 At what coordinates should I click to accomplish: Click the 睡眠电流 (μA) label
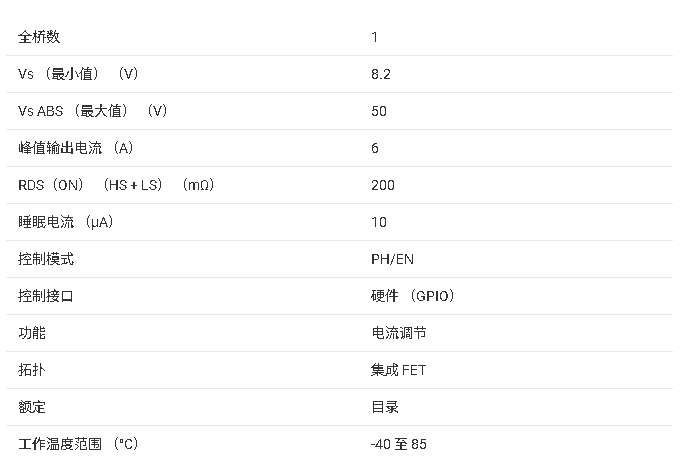[x=65, y=222]
